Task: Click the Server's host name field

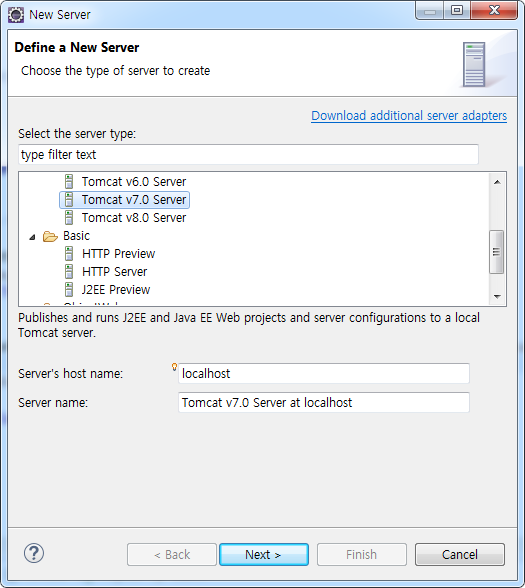Action: [324, 374]
